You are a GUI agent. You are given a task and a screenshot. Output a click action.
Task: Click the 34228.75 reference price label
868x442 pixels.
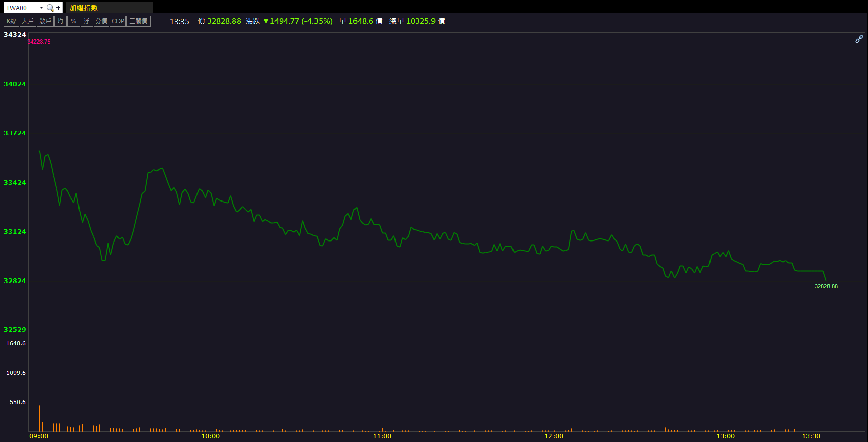[x=39, y=42]
